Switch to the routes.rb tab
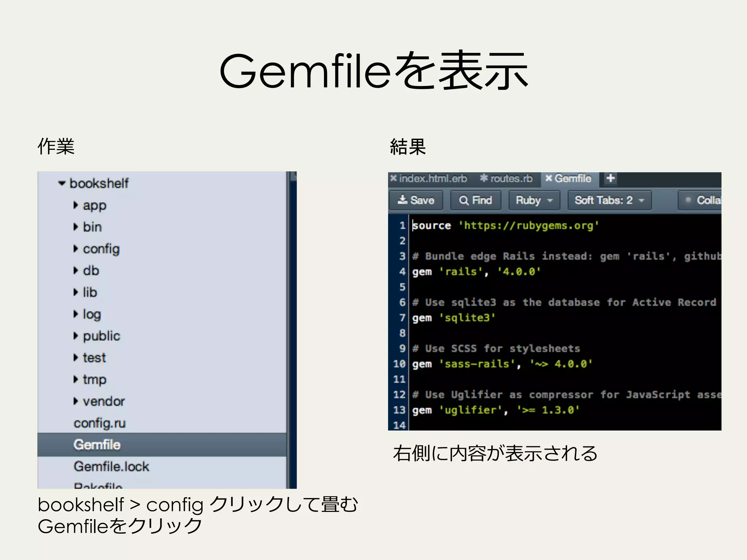This screenshot has height=560, width=747. pyautogui.click(x=511, y=179)
